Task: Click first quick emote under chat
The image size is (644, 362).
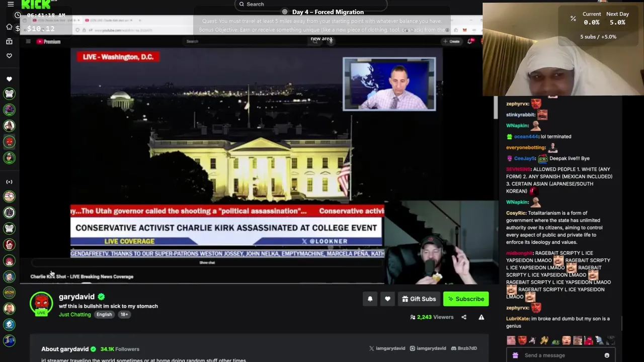Action: click(511, 340)
